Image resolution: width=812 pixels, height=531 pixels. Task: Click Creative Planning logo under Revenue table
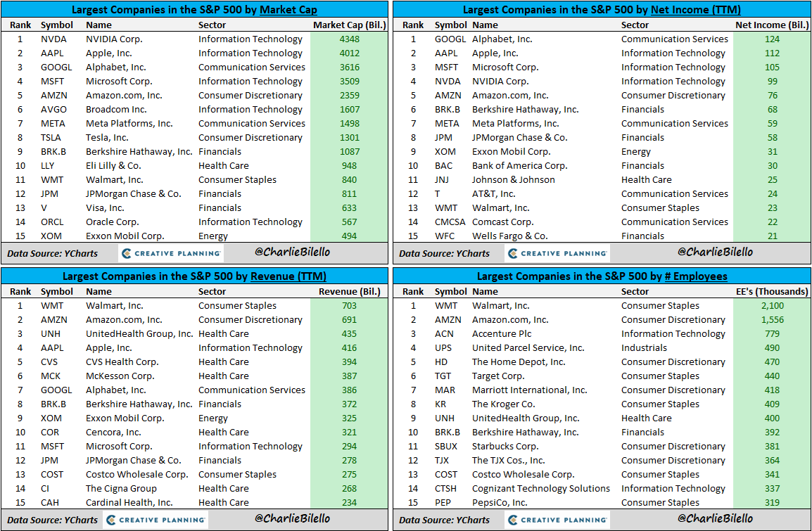[155, 520]
